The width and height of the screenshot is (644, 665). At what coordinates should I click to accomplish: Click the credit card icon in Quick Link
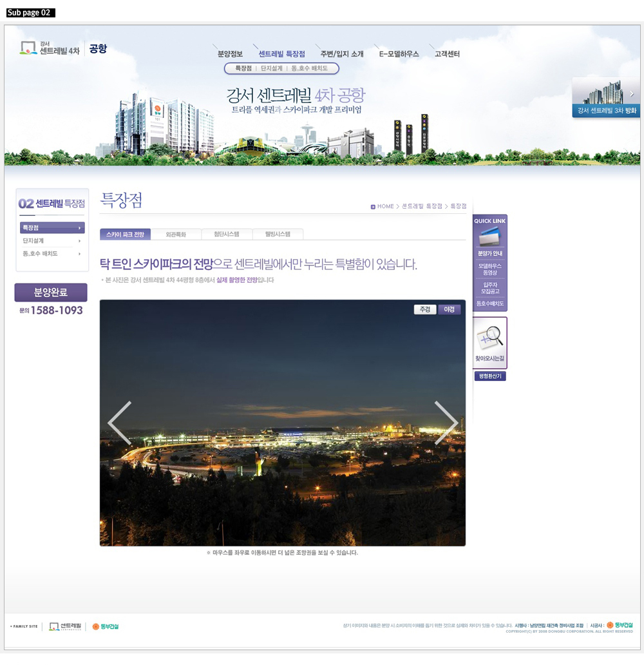tap(489, 236)
